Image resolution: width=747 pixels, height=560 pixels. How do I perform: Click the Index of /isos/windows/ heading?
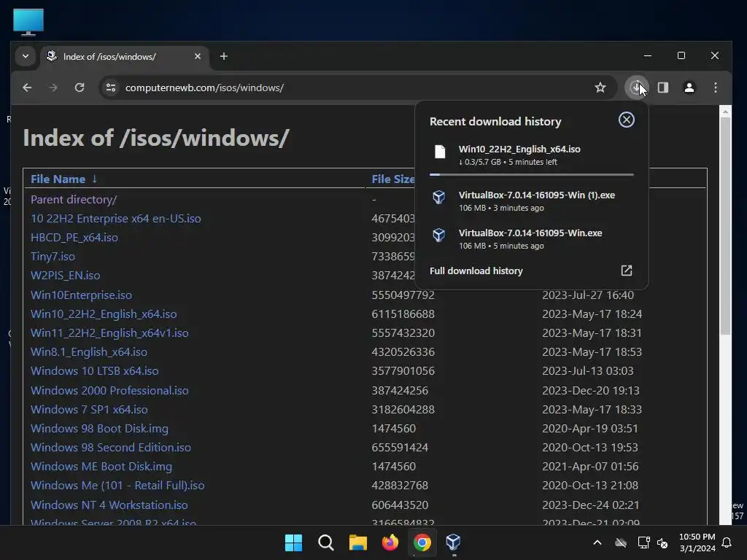(156, 138)
